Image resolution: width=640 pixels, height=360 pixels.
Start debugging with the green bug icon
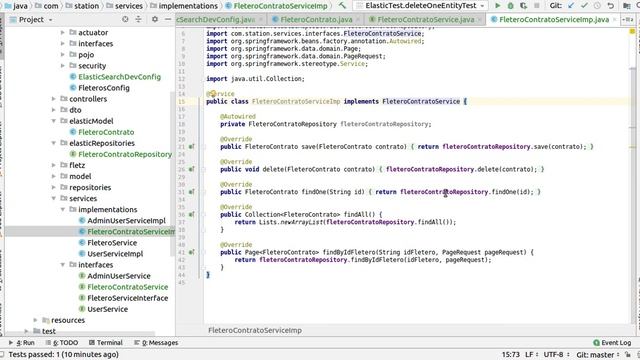pos(510,6)
